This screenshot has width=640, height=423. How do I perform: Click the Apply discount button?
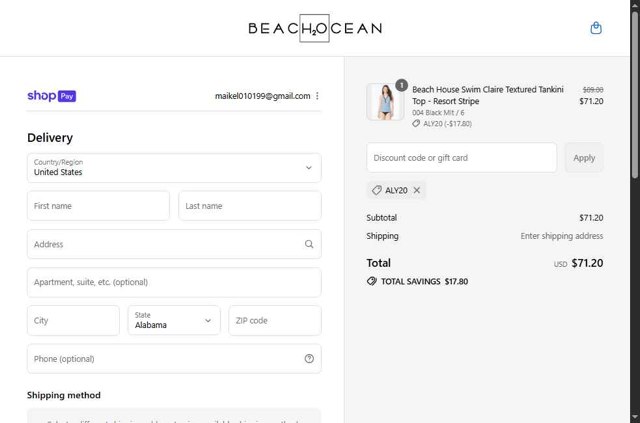(x=584, y=158)
